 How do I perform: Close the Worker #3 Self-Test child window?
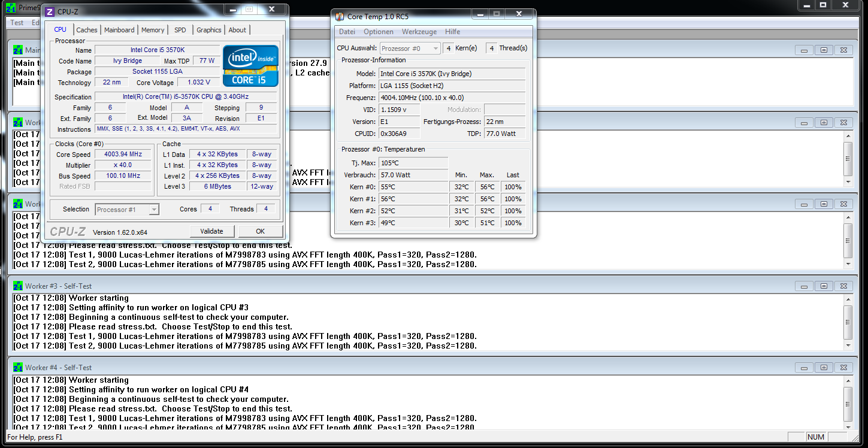(843, 286)
